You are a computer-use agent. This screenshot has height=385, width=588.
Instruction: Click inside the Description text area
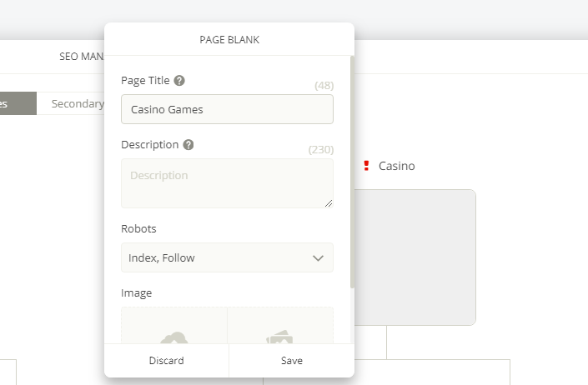(227, 183)
